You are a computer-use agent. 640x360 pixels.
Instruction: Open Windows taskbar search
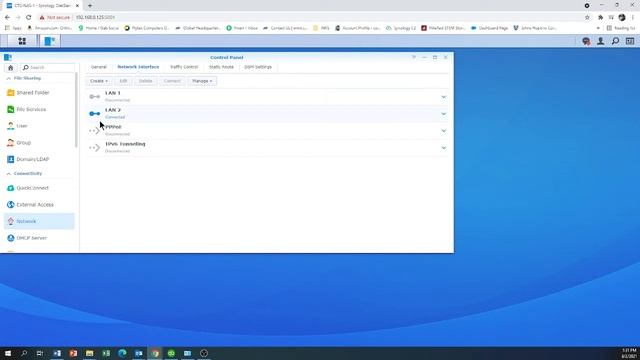(24, 353)
